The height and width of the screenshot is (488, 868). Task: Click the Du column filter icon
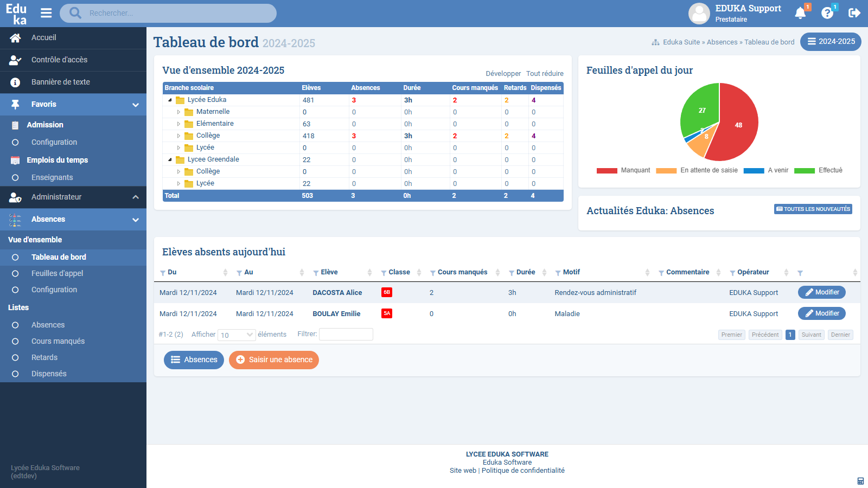(x=163, y=273)
